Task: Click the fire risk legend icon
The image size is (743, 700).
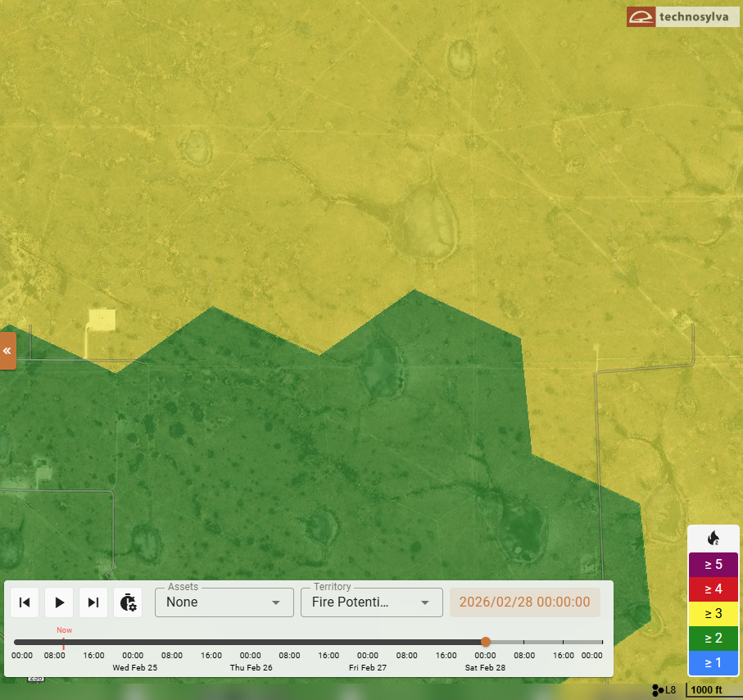Action: [713, 539]
